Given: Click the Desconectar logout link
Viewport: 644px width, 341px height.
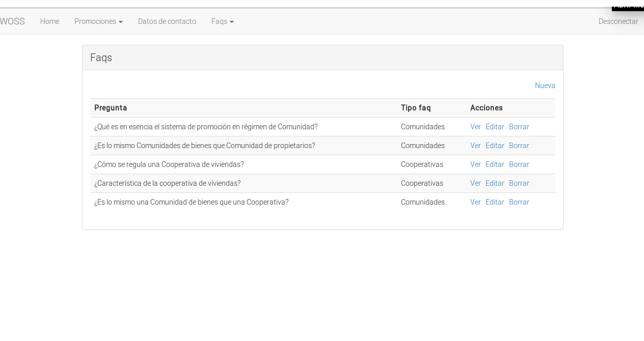Looking at the screenshot, I should [x=618, y=21].
